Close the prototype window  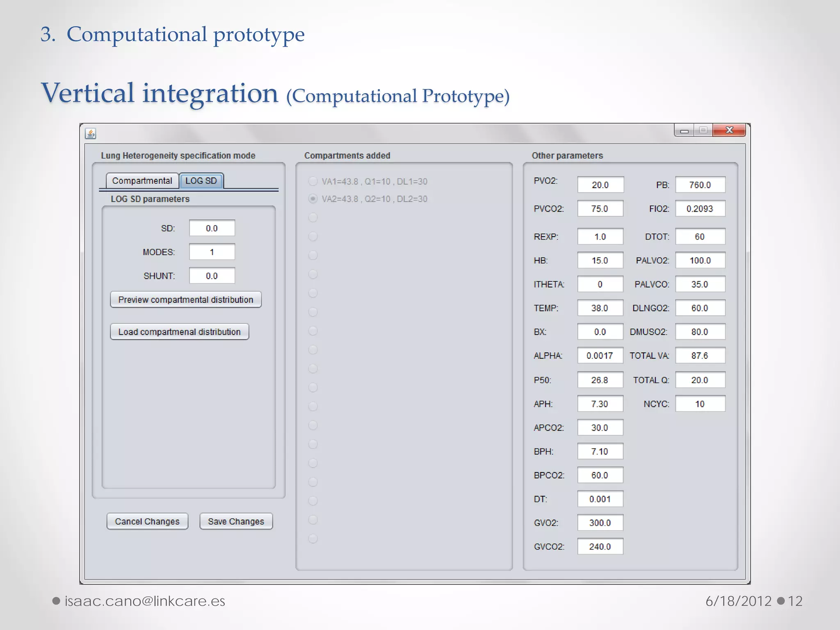point(729,130)
